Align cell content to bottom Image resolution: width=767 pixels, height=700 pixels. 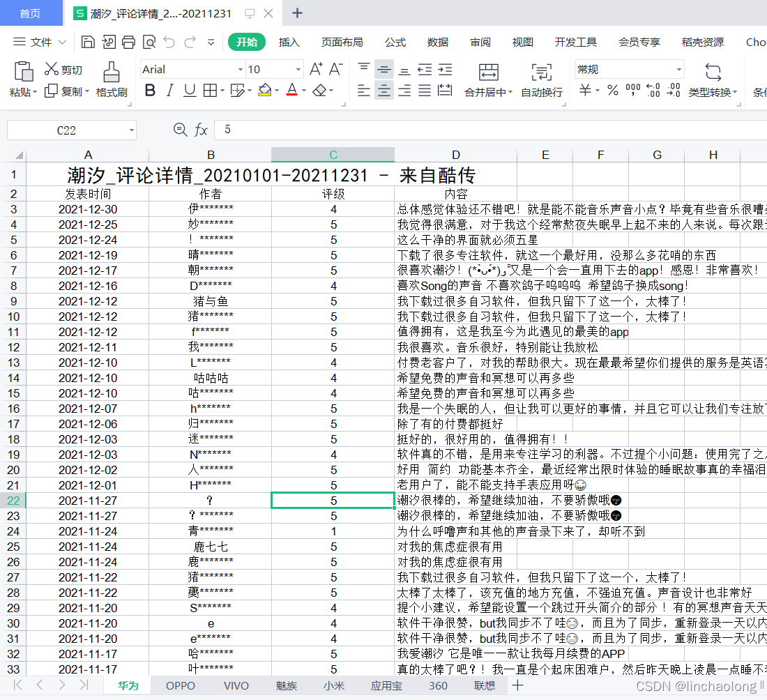(404, 71)
